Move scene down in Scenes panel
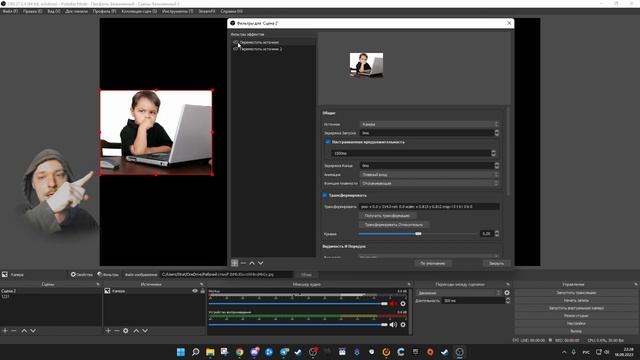The image size is (640, 360). coord(33,331)
